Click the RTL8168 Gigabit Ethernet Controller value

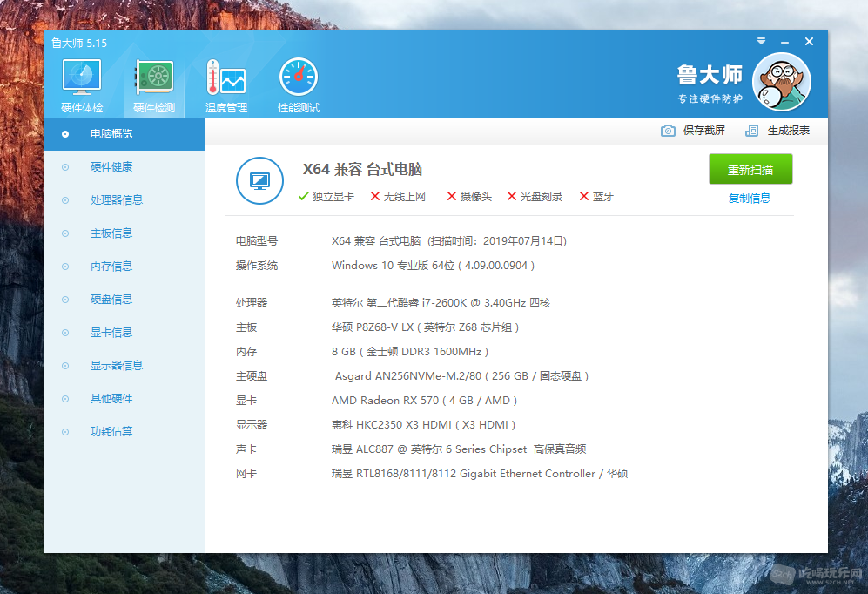tap(480, 473)
